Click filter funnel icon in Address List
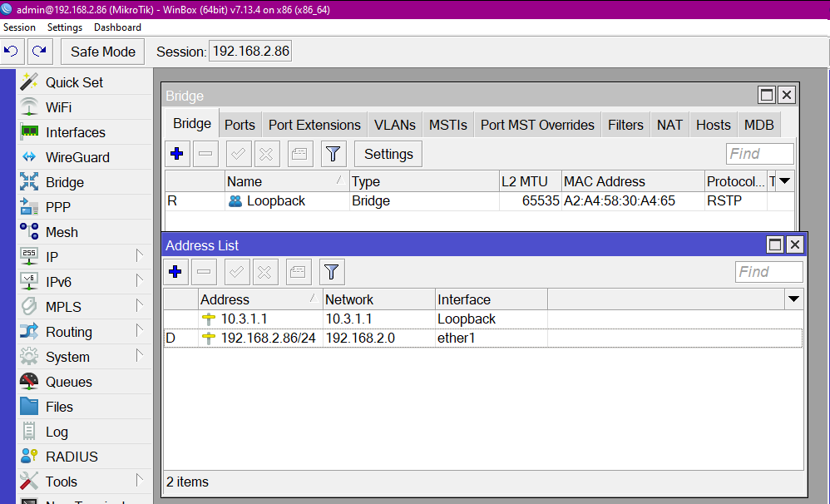 332,272
